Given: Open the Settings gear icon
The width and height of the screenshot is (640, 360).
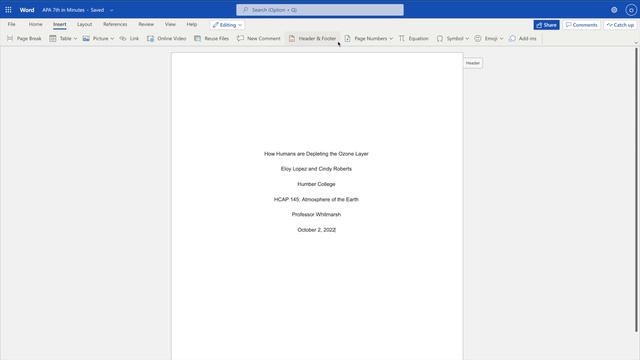Looking at the screenshot, I should 614,10.
